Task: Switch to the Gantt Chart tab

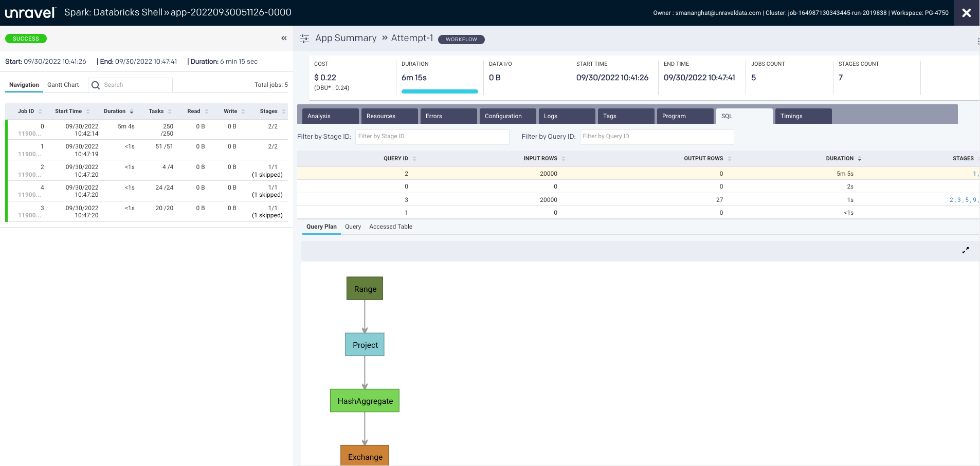Action: 63,85
